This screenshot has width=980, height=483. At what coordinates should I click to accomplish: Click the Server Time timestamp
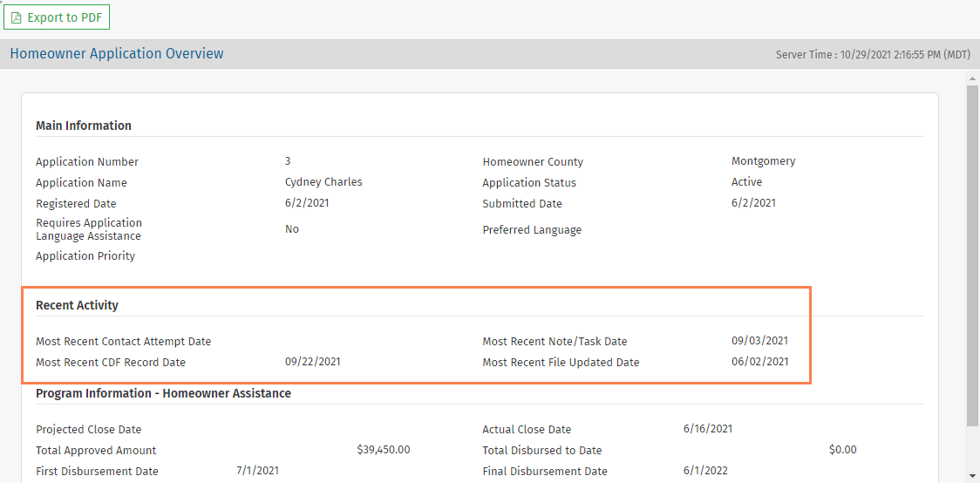coord(873,55)
